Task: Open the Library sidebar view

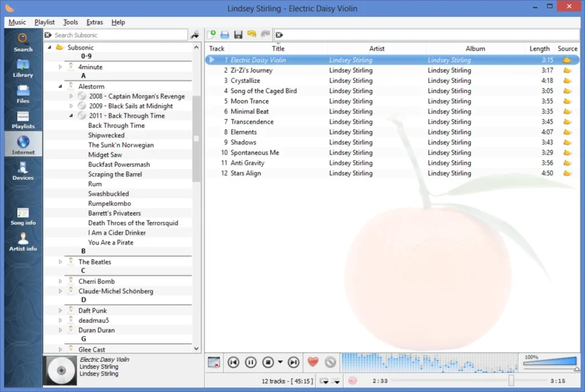Action: click(23, 68)
